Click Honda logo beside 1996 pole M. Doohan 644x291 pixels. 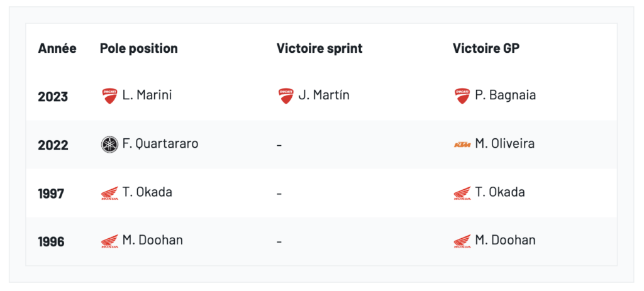(109, 241)
